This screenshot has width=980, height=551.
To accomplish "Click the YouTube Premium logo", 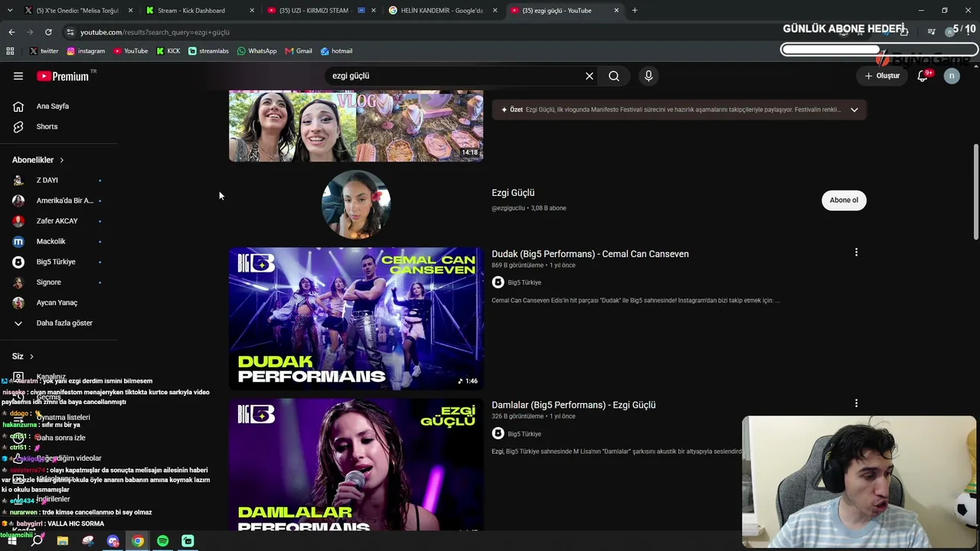I will click(x=63, y=76).
